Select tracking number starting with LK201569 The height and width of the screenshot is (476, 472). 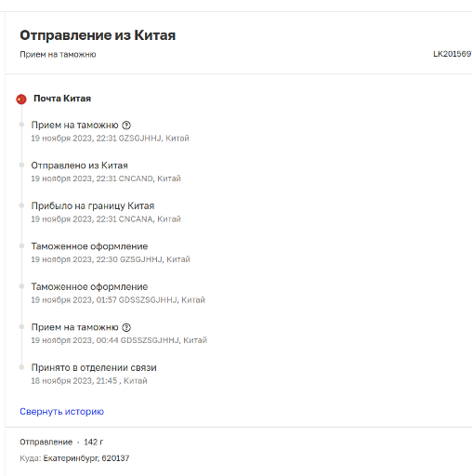click(x=452, y=54)
